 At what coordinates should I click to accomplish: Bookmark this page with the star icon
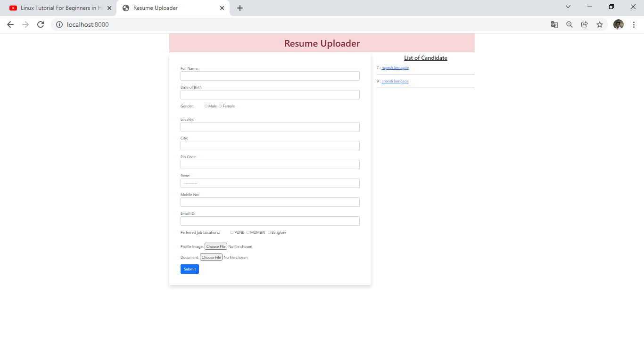click(599, 24)
